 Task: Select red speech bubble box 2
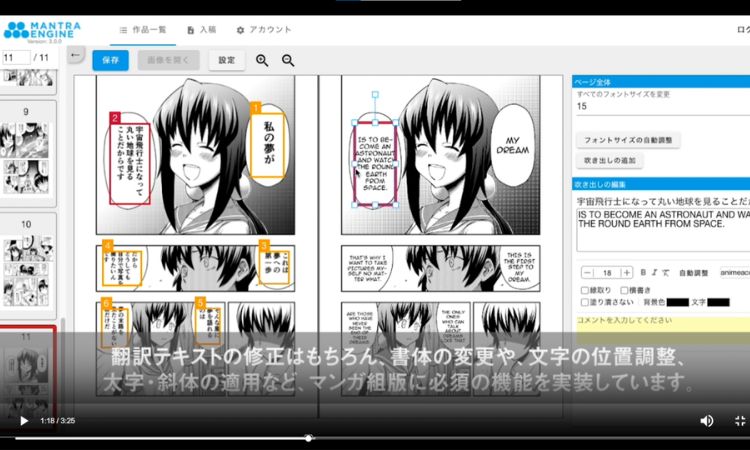point(130,164)
